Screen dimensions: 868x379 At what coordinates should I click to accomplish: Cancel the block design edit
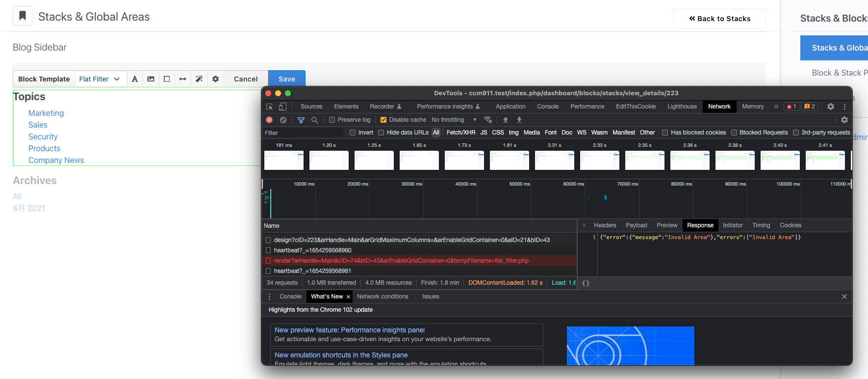pos(246,79)
